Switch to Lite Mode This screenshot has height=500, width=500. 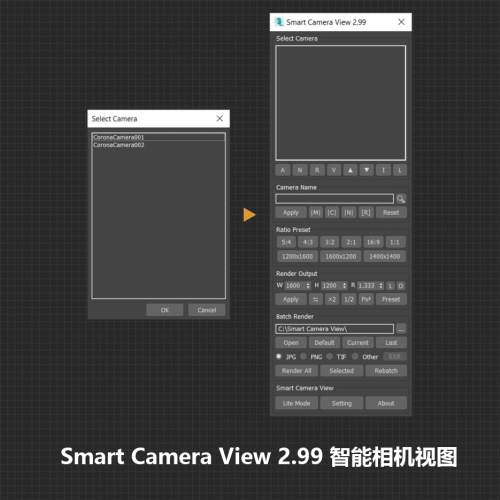[x=297, y=403]
